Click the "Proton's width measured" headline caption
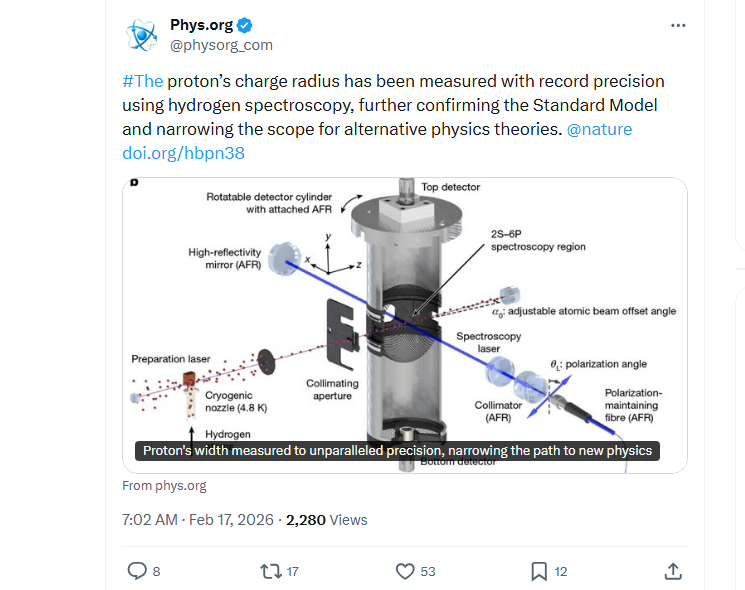The width and height of the screenshot is (745, 590). click(397, 451)
